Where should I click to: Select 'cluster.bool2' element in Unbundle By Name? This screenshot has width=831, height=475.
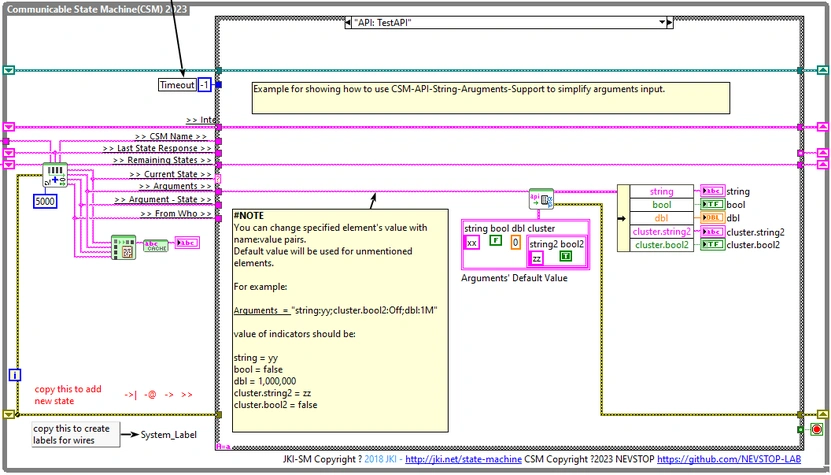(661, 245)
